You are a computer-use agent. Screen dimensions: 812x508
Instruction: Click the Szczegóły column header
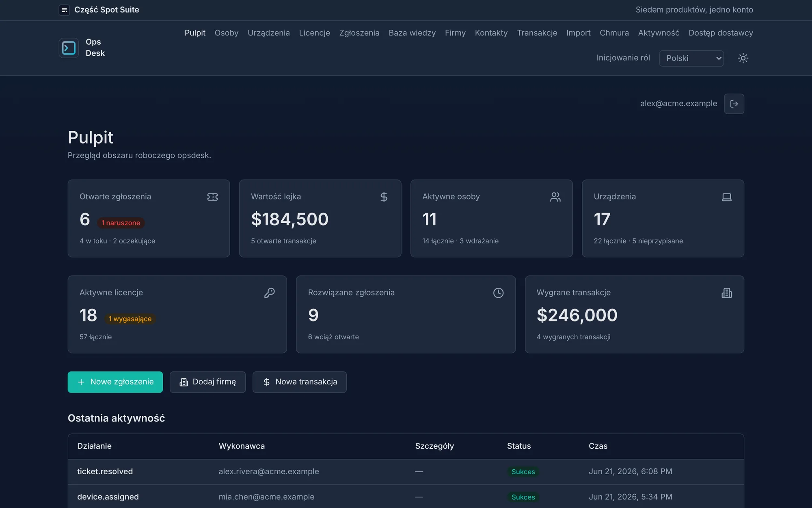434,446
